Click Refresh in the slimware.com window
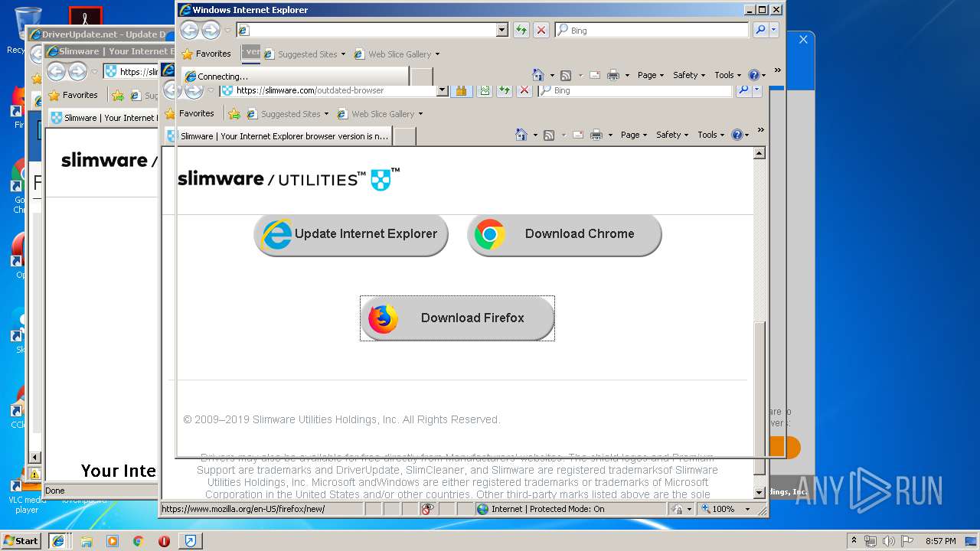Viewport: 980px width, 551px height. click(505, 90)
